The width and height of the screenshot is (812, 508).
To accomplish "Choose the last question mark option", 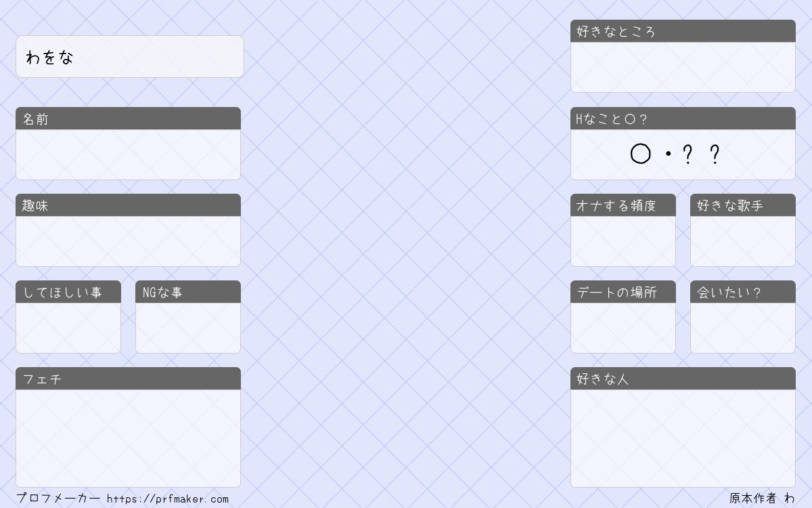I will point(715,154).
